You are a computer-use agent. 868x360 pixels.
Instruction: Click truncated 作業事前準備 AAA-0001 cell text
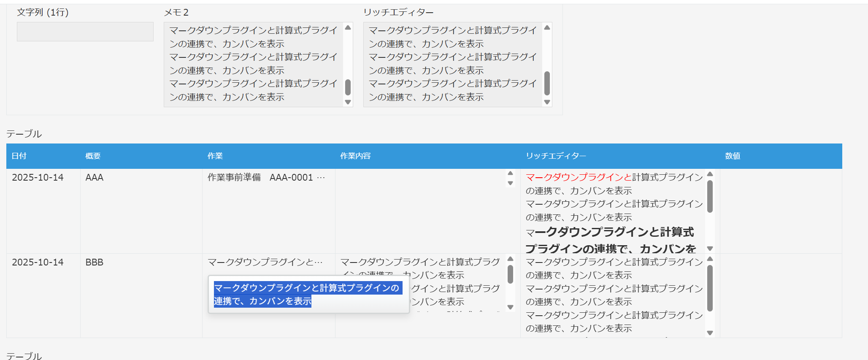266,178
